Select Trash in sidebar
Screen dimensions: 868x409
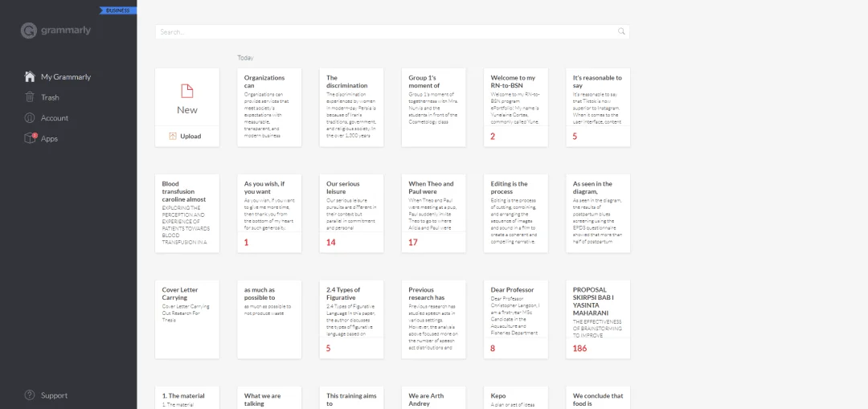[50, 97]
